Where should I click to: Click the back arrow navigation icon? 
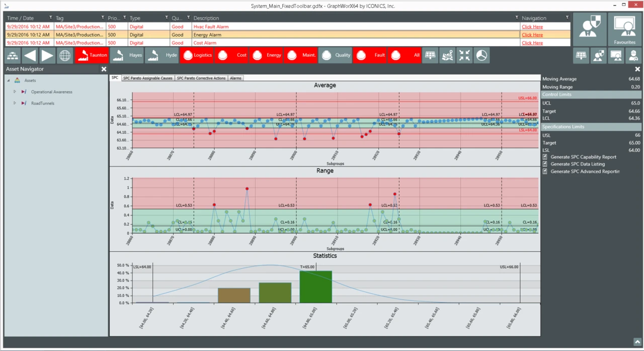coord(30,55)
